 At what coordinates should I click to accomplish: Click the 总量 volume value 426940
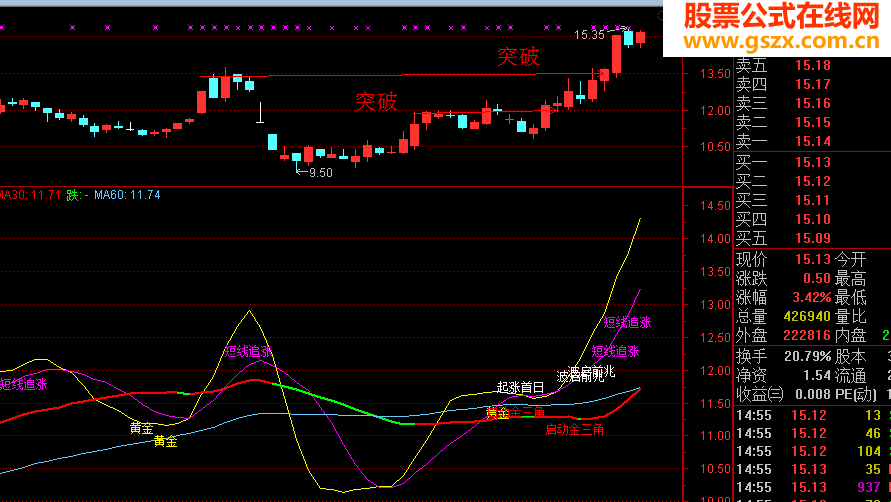point(807,316)
